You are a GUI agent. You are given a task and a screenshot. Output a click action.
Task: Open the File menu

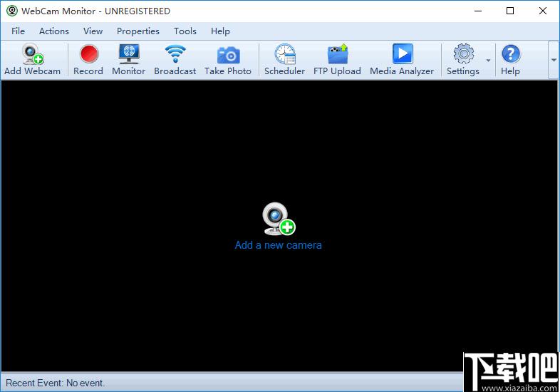click(18, 31)
